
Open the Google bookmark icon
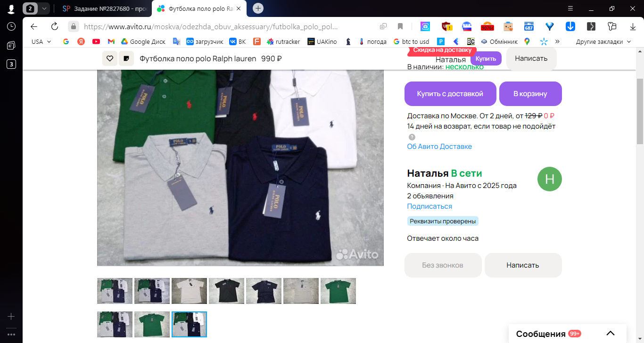coord(66,41)
